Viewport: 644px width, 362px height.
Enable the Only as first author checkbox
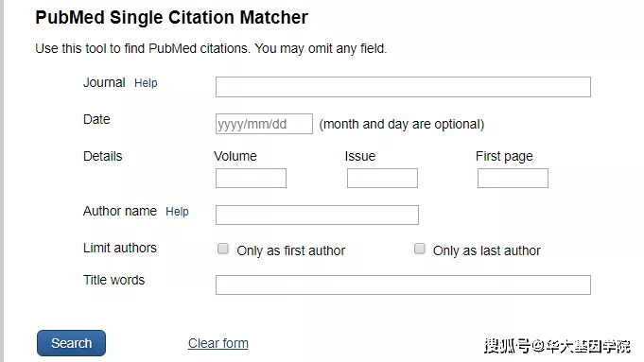223,249
